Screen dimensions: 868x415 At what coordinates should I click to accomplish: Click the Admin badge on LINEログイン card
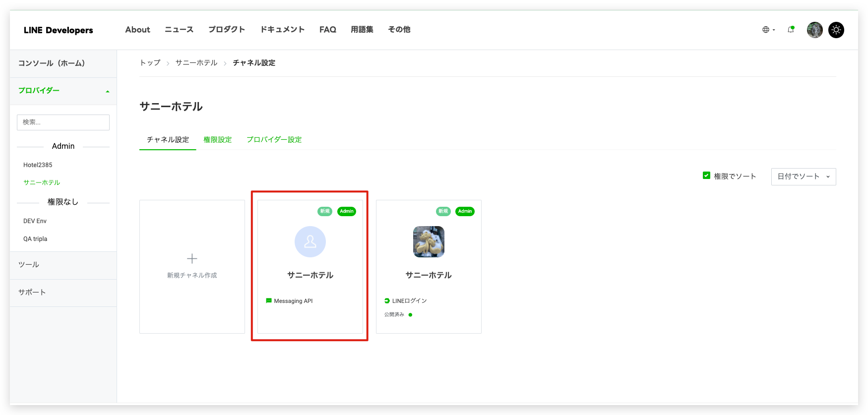465,211
